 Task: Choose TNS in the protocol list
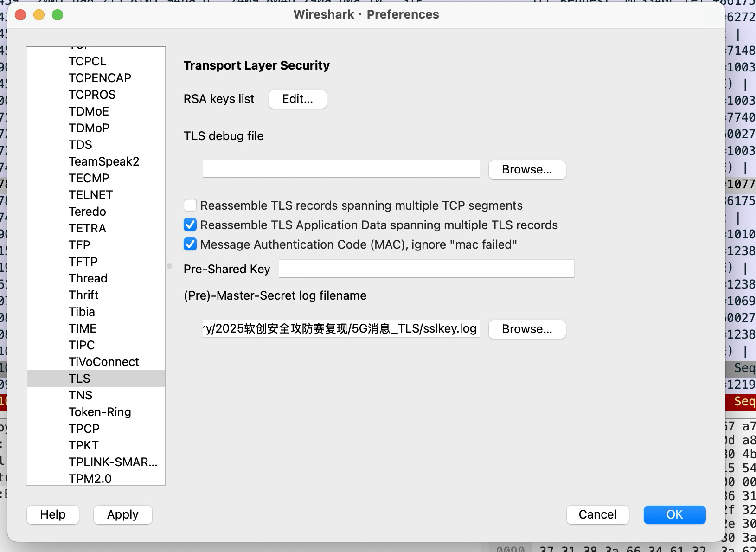[96, 395]
